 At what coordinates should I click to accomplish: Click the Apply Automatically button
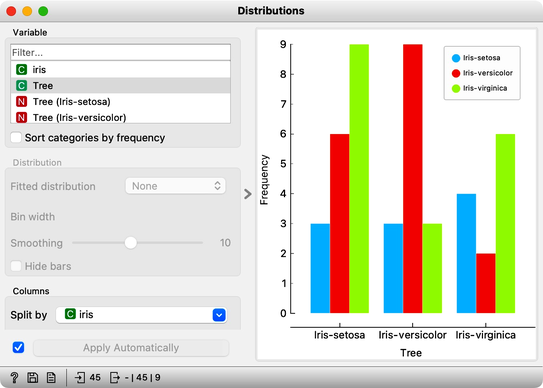pos(131,348)
